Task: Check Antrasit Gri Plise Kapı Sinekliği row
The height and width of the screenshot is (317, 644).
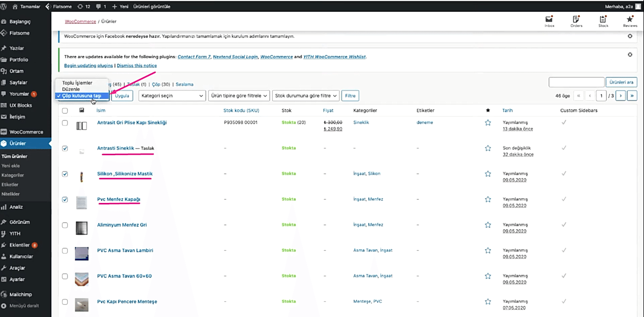Action: (x=65, y=123)
